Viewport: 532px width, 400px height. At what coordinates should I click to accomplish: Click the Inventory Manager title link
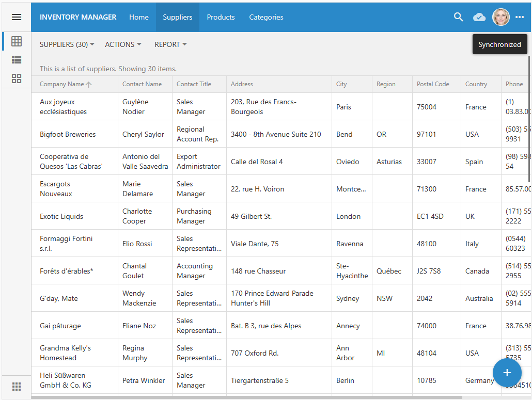click(78, 17)
